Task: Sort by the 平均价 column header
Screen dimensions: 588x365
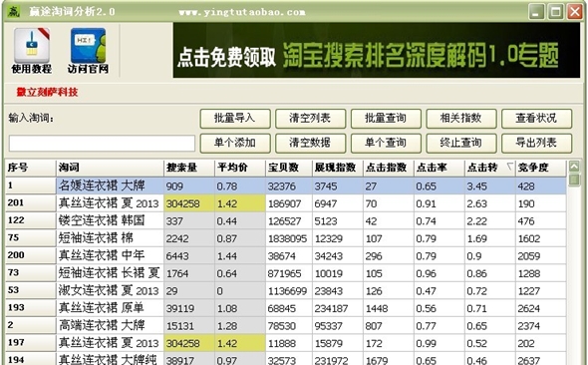Action: pyautogui.click(x=240, y=168)
